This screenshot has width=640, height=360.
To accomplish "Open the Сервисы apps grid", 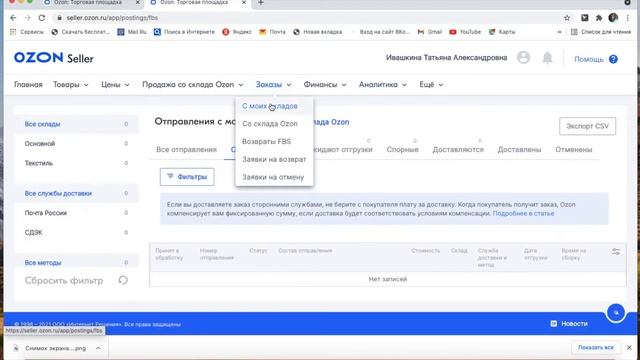I will 27,32.
